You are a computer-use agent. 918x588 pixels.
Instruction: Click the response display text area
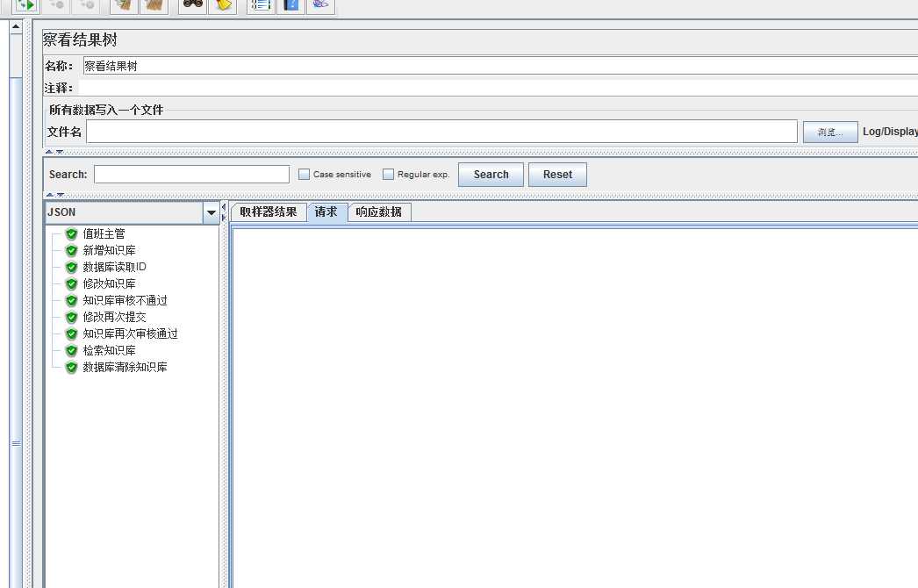[x=575, y=407]
